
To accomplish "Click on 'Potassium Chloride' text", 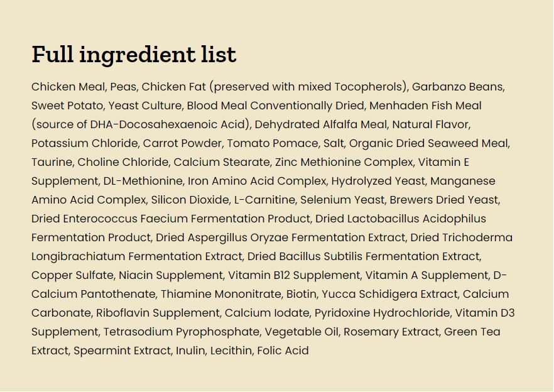I will [84, 143].
